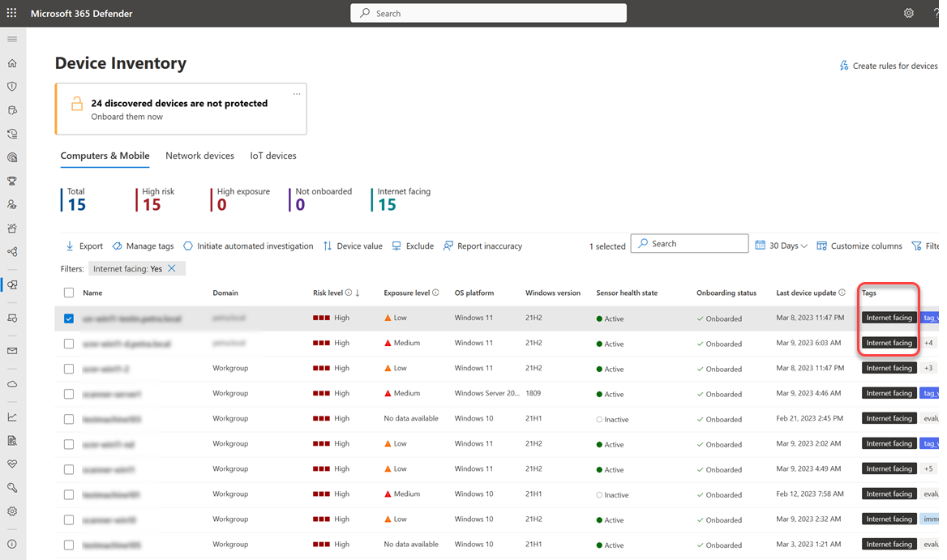947x560 pixels.
Task: Open the app launcher waffle icon
Action: (x=11, y=13)
